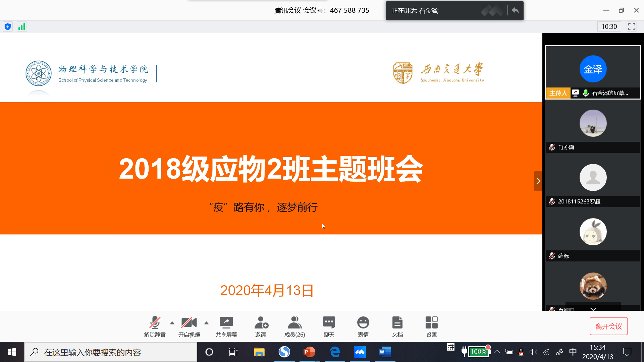Image resolution: width=644 pixels, height=362 pixels.
Task: Click the Share Screen (共享屏幕) icon
Action: (226, 323)
